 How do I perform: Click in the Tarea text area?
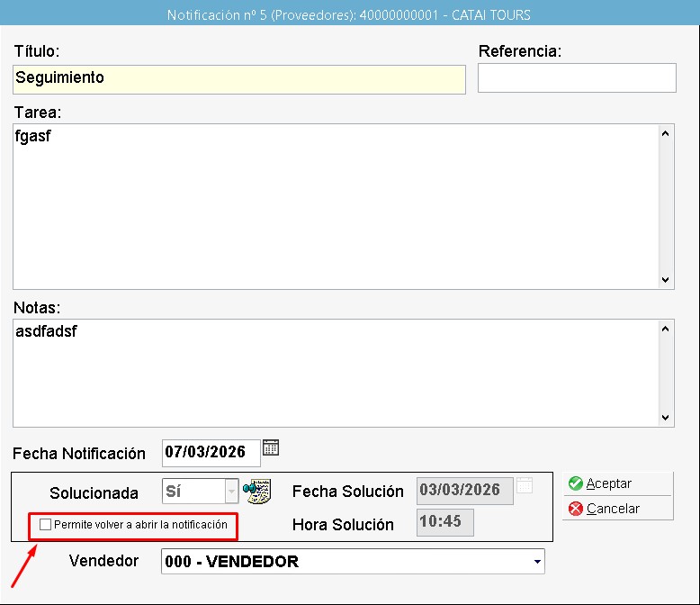pyautogui.click(x=336, y=206)
